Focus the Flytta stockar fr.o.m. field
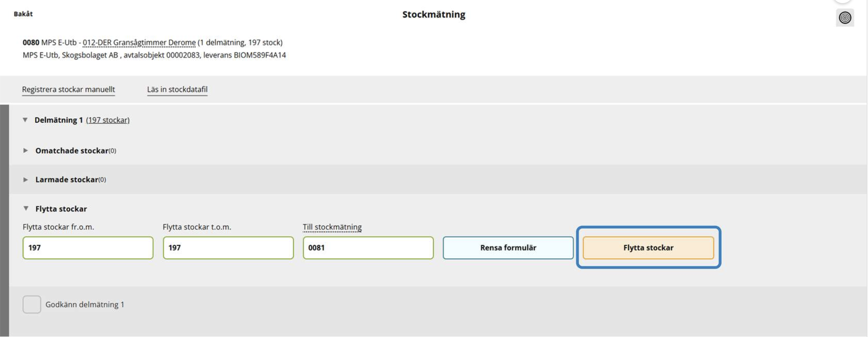This screenshot has width=868, height=337. pyautogui.click(x=88, y=248)
